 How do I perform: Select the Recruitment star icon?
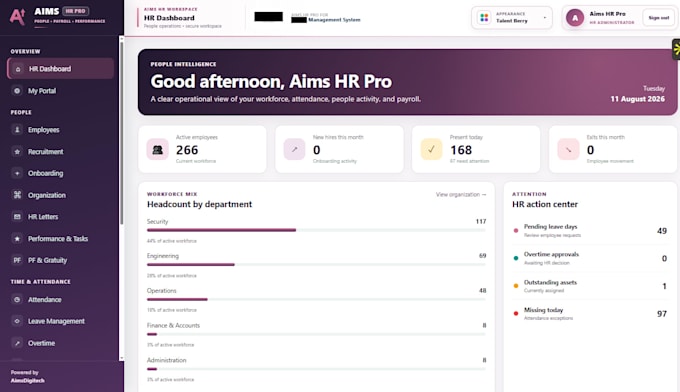pyautogui.click(x=17, y=152)
